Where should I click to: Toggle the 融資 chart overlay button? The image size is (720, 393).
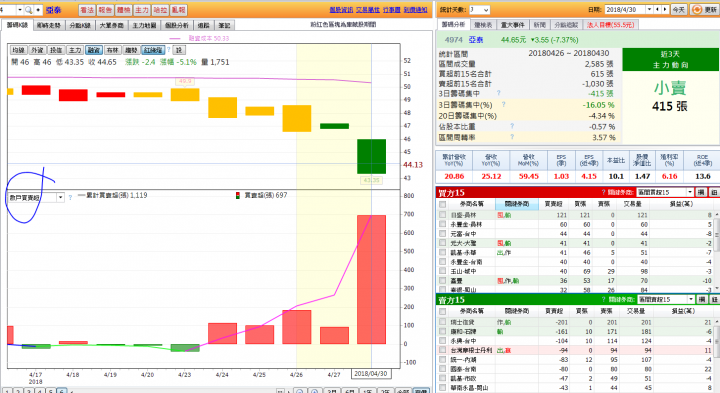93,50
